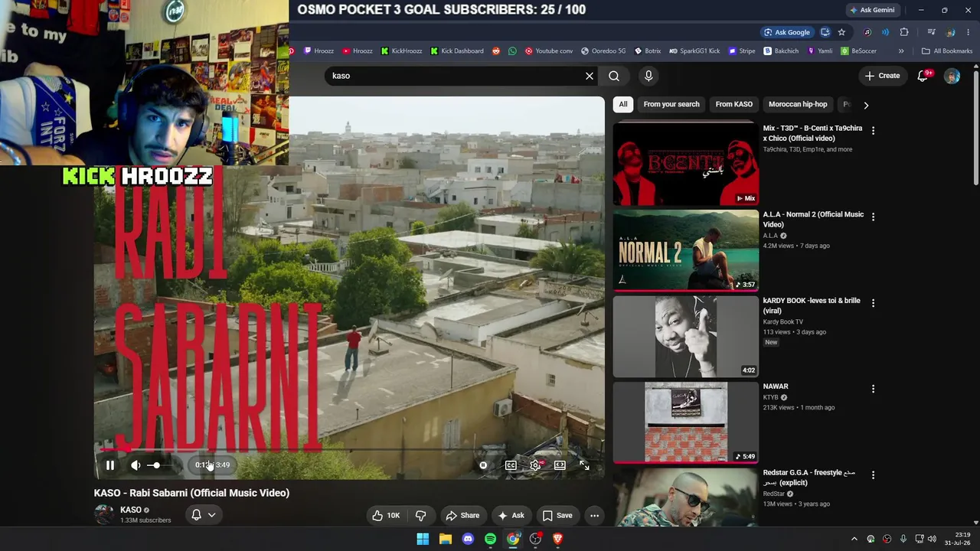Open Chrome three-dot menu
Screen dimensions: 980x551
click(969, 32)
